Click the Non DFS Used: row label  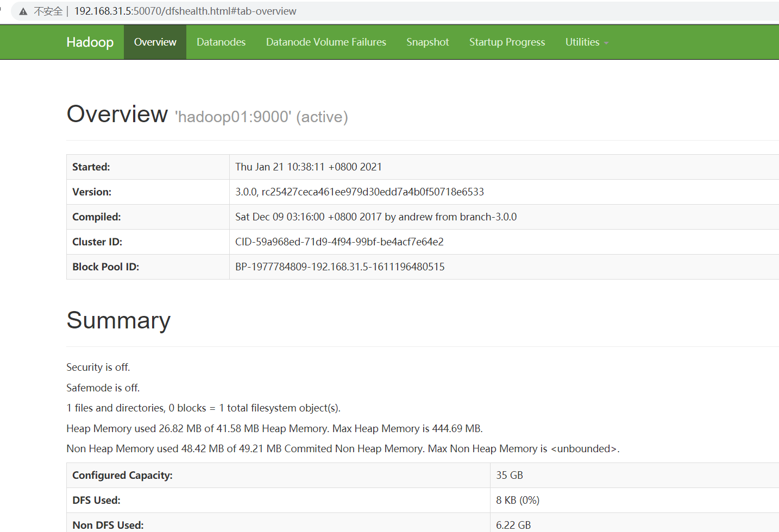point(108,525)
